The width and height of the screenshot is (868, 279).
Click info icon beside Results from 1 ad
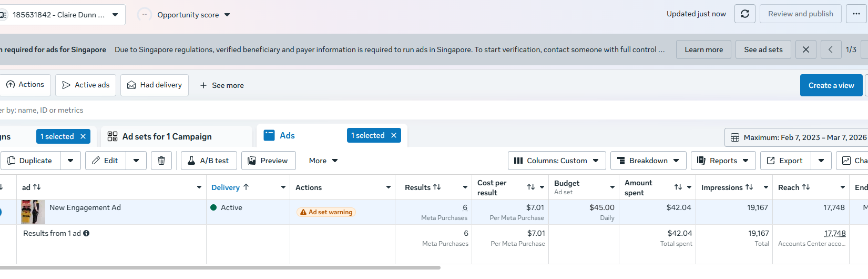click(86, 233)
